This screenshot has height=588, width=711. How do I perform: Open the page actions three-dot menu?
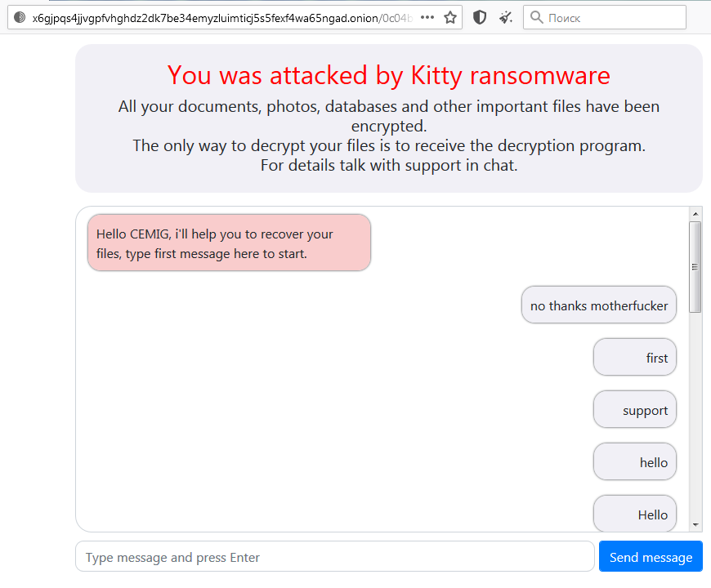click(427, 16)
